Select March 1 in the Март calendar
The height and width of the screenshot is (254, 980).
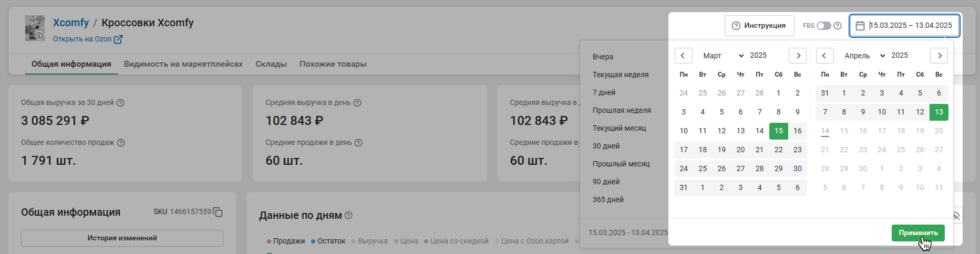pos(779,93)
